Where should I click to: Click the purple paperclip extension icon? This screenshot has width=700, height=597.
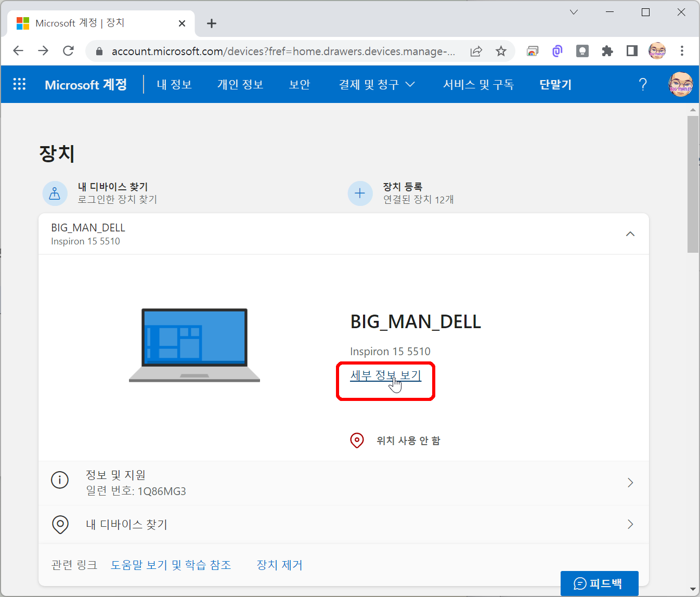[x=558, y=51]
